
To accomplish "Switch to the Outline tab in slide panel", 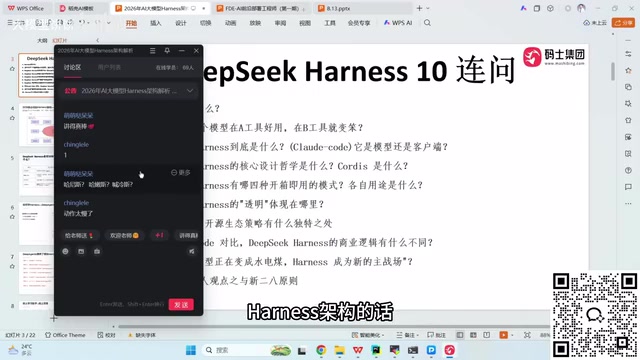I will click(x=42, y=40).
